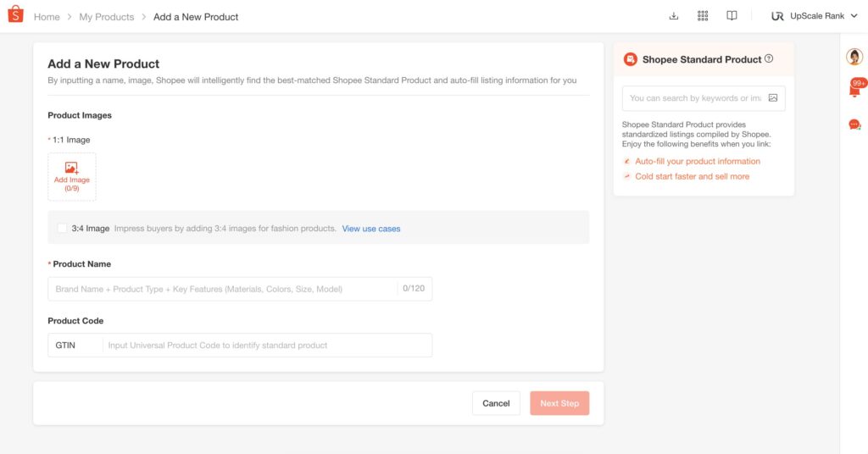The image size is (868, 454).
Task: Open the GTIN code type selector
Action: pos(75,345)
